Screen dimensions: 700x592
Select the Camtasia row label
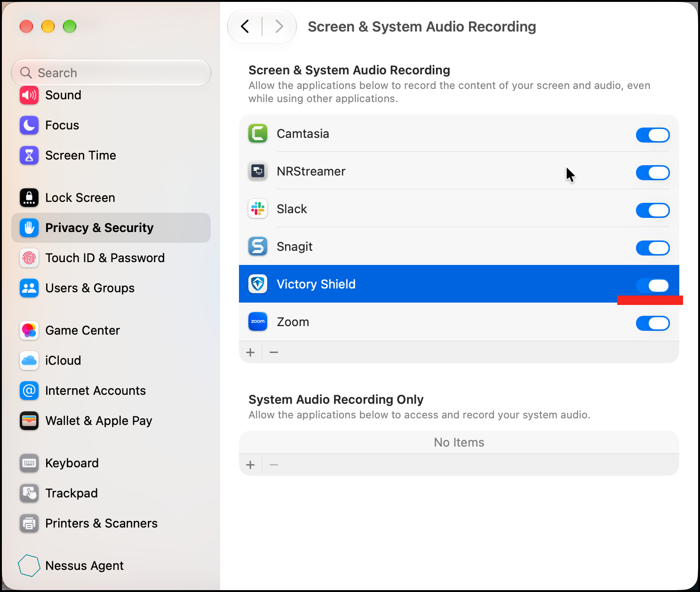pos(303,134)
